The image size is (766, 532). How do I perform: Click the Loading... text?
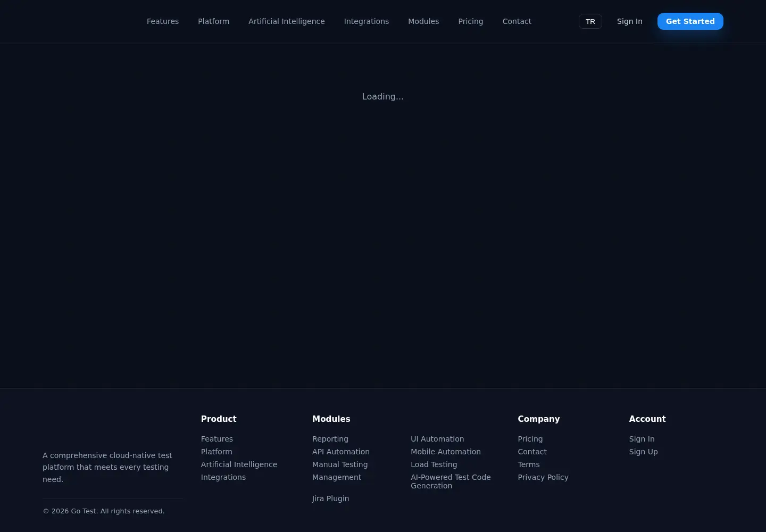383,96
